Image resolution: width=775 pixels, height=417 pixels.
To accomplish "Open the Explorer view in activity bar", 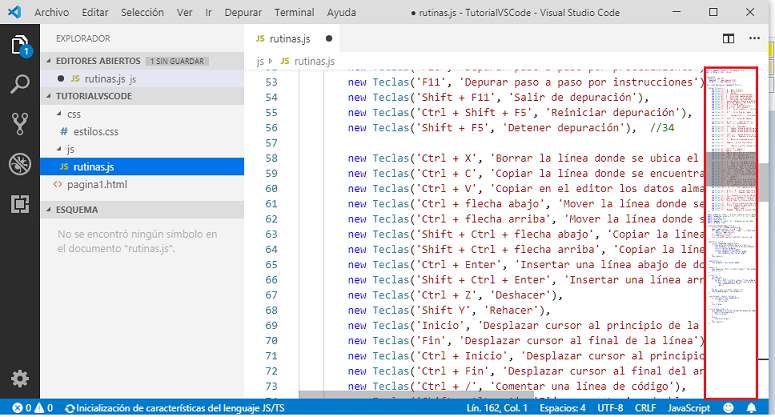I will click(20, 45).
